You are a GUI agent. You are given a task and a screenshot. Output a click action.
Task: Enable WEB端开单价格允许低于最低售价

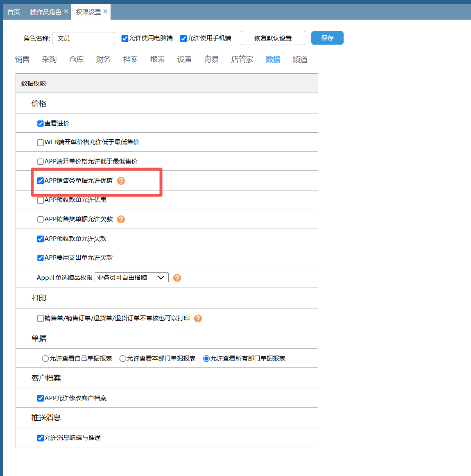[41, 143]
